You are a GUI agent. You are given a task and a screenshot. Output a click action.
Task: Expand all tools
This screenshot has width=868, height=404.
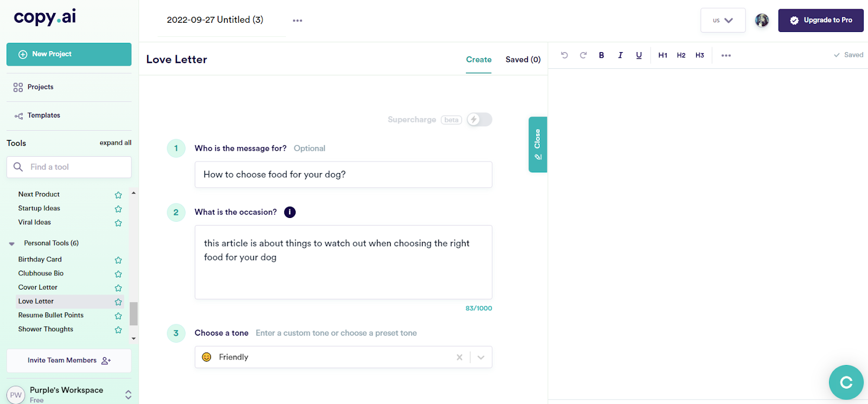pyautogui.click(x=116, y=143)
